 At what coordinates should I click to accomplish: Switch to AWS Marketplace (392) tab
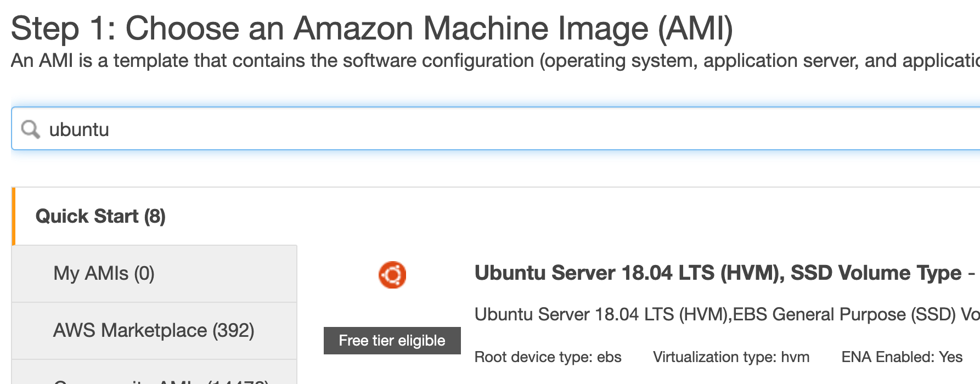coord(155,331)
